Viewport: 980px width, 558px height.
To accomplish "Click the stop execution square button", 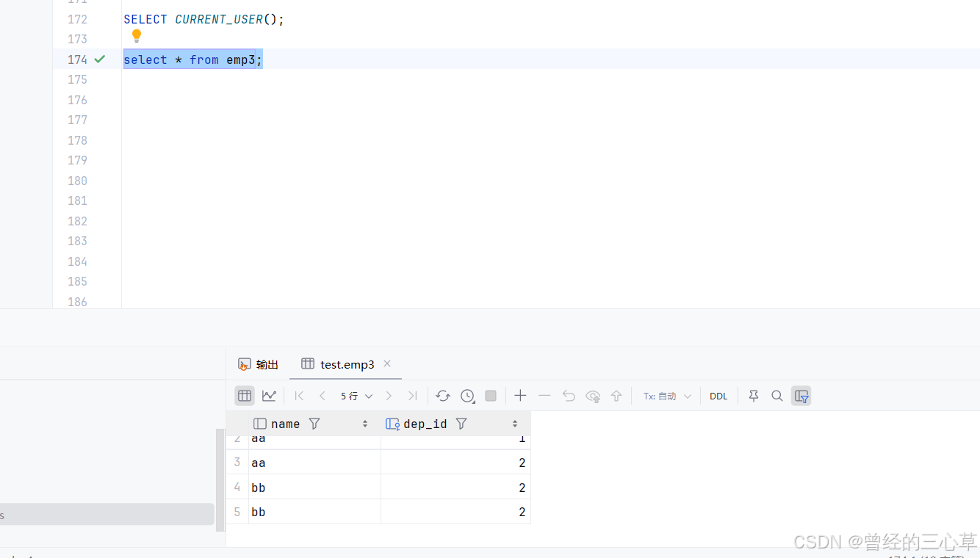I will (x=491, y=396).
